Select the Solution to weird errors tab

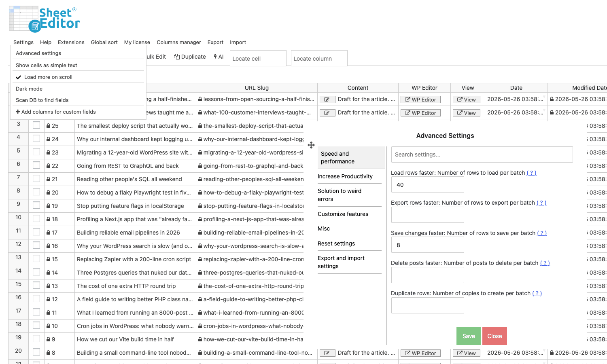[x=350, y=195]
